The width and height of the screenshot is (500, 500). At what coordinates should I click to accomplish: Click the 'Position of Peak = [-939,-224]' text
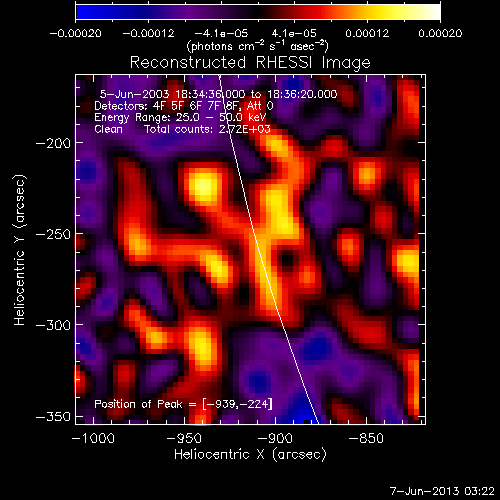click(183, 404)
